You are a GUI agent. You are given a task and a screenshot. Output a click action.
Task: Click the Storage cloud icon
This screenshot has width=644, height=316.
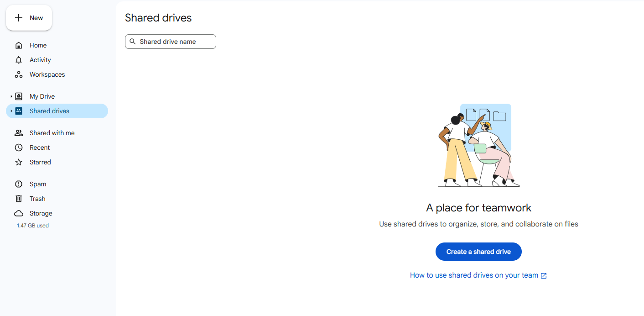pyautogui.click(x=19, y=213)
